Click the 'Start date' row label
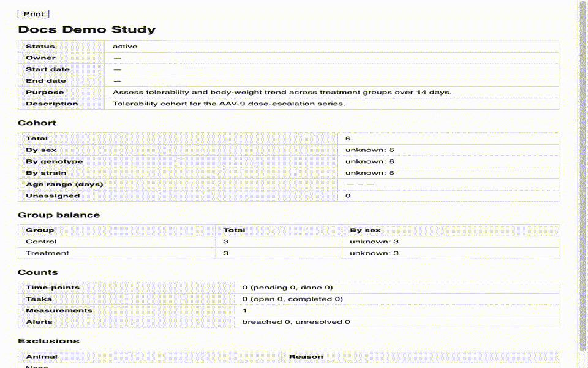 48,69
